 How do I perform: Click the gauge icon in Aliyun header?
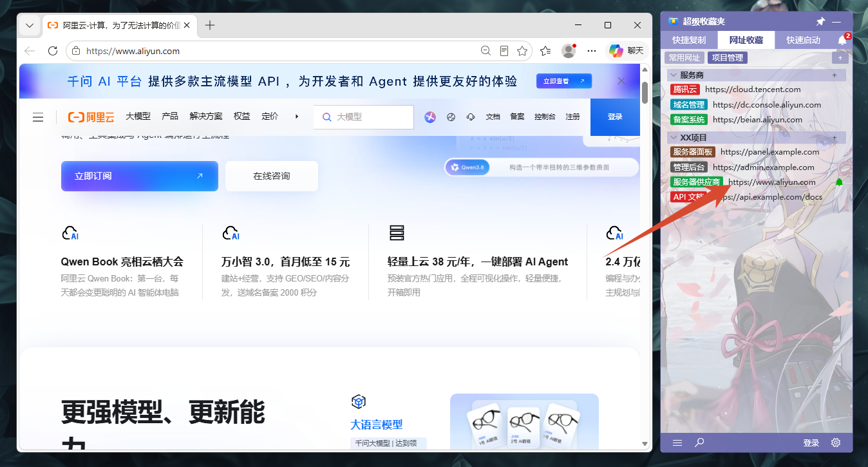point(451,117)
